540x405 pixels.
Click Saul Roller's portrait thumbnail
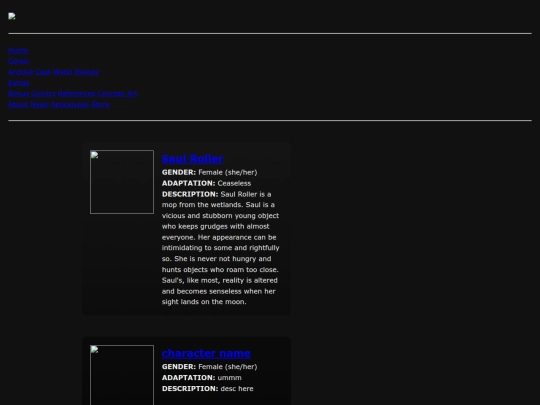pyautogui.click(x=122, y=182)
